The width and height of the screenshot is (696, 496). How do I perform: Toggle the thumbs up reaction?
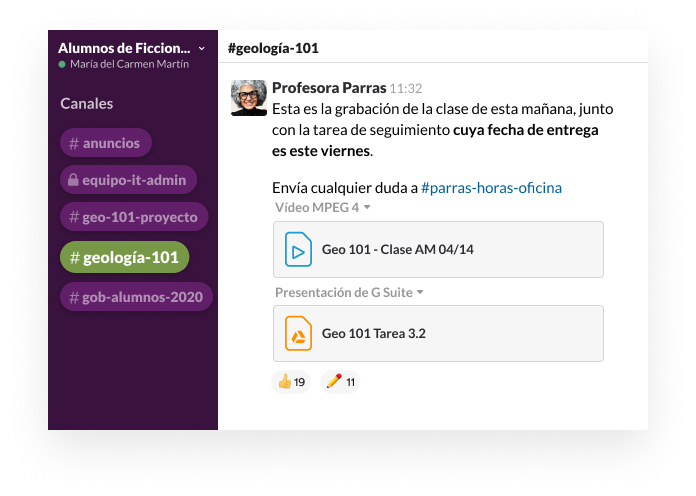point(291,381)
